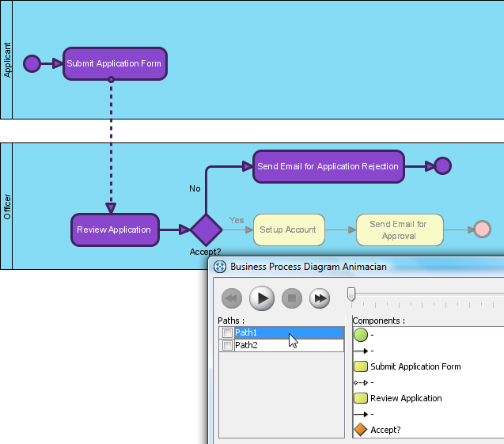
Task: Select the pink end event after approval email
Action: (x=482, y=230)
